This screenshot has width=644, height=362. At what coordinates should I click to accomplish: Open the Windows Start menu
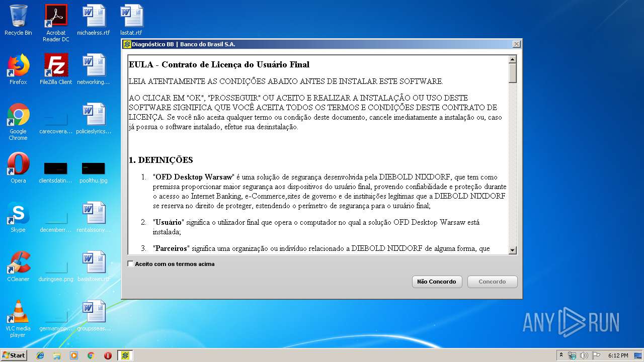click(x=14, y=355)
